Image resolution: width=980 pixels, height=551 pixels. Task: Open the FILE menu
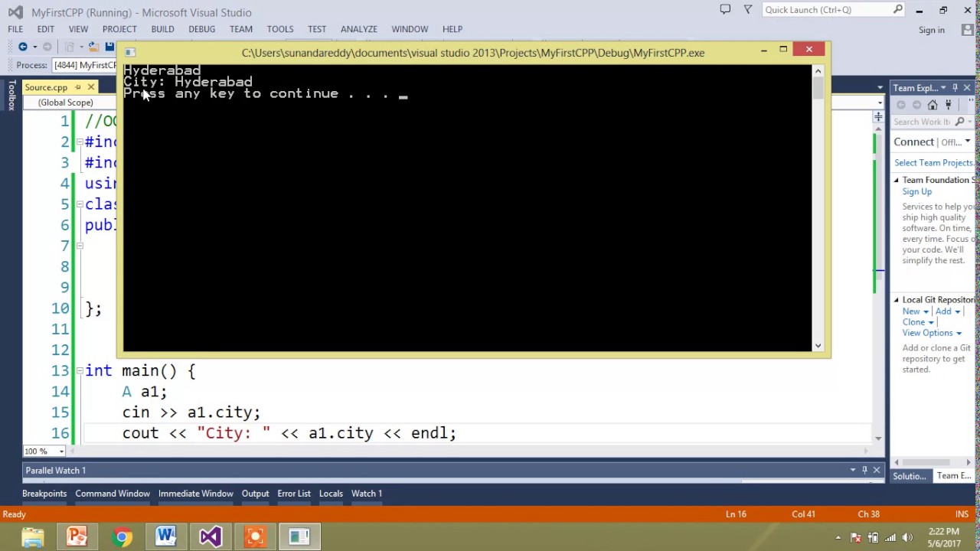click(15, 29)
